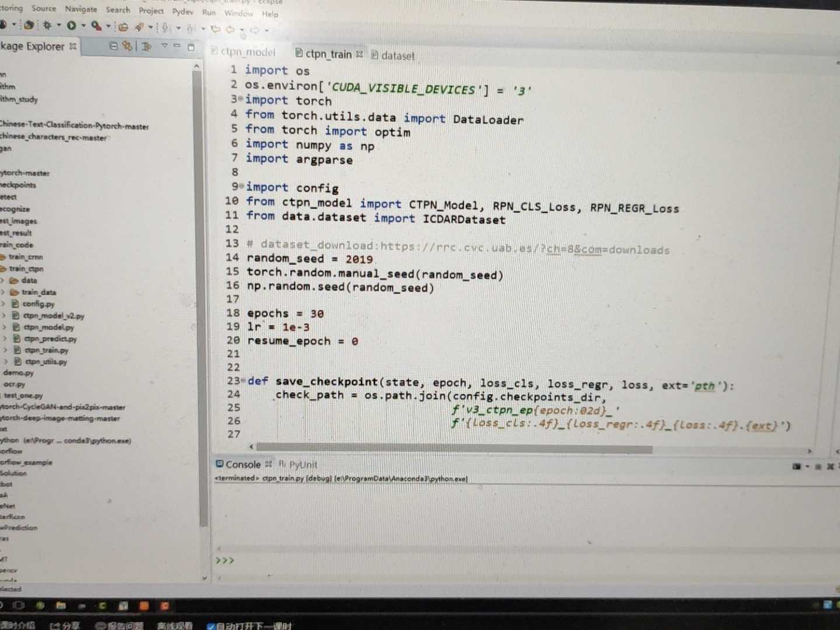The image size is (840, 630).
Task: Select Chinese-Text-Classification-Pytorch-master project
Action: pyautogui.click(x=74, y=125)
